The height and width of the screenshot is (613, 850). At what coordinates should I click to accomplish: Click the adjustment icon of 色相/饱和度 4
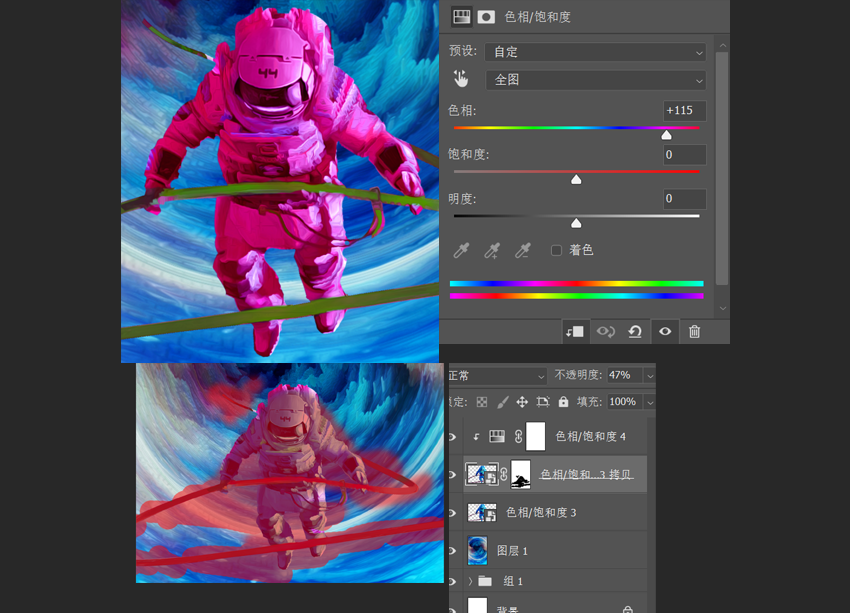tap(497, 436)
